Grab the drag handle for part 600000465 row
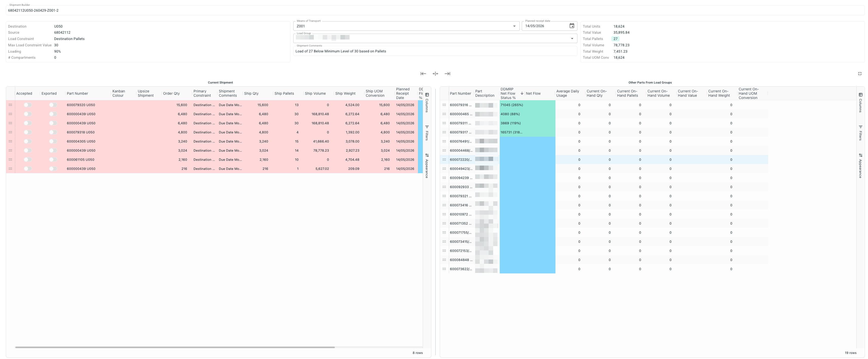 point(444,114)
